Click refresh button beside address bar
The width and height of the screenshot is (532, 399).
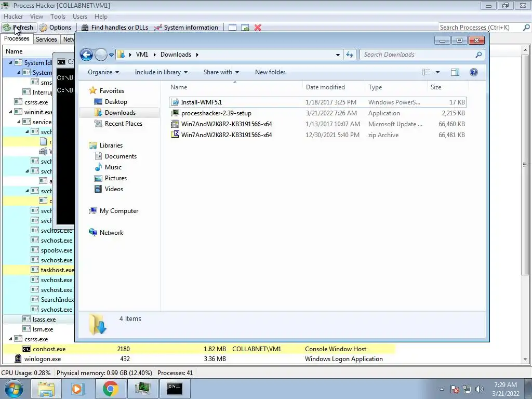(x=350, y=55)
